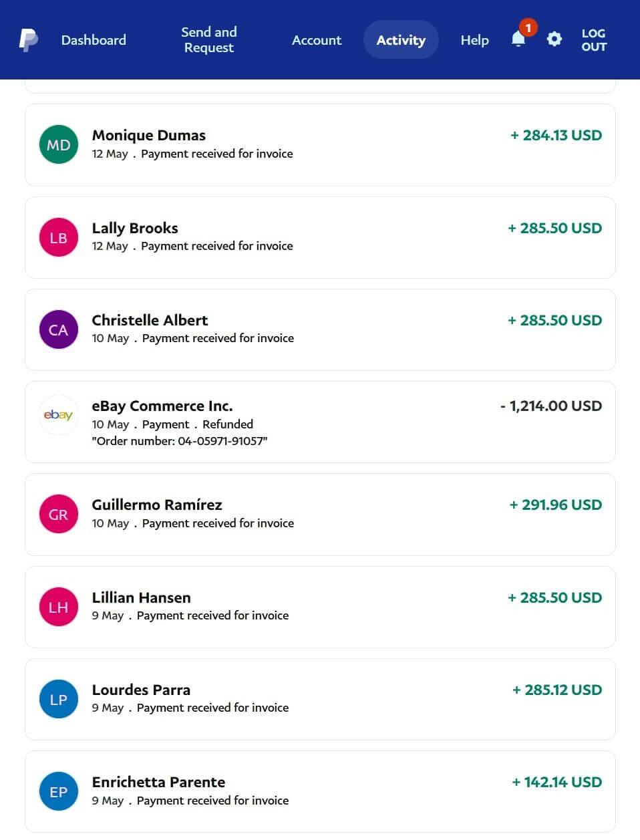Click Lourdes Parra LP avatar
This screenshot has height=840, width=640.
(59, 699)
